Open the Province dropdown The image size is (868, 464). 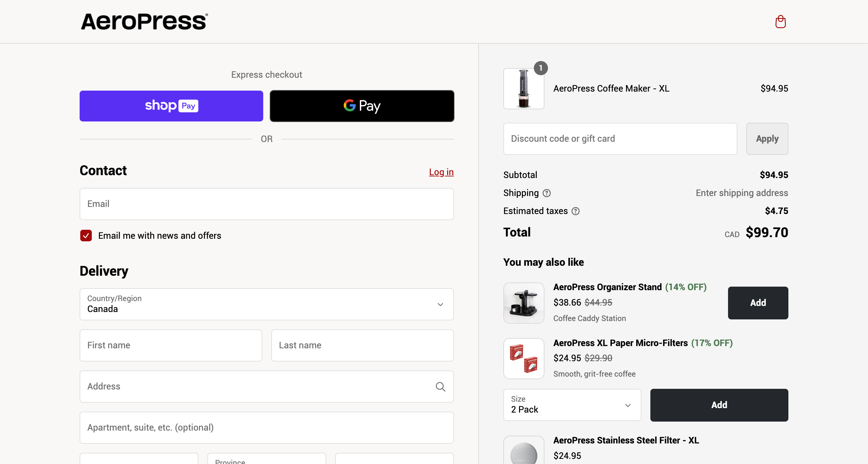(266, 459)
